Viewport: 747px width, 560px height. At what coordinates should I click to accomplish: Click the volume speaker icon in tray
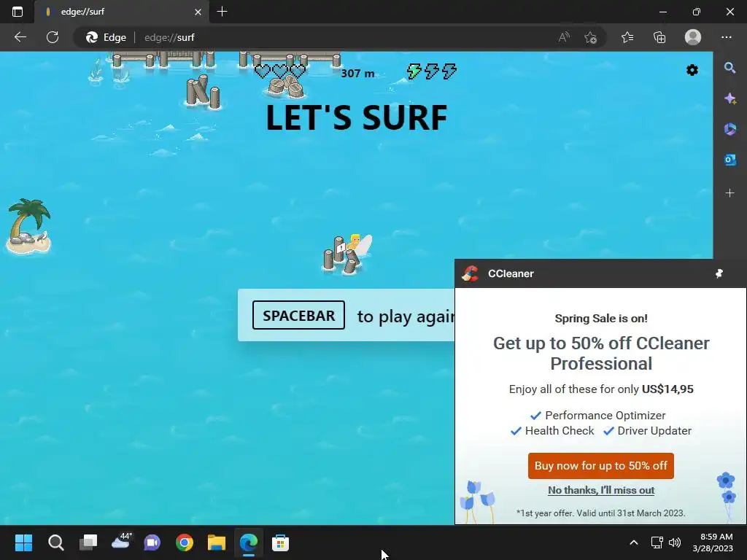[675, 542]
